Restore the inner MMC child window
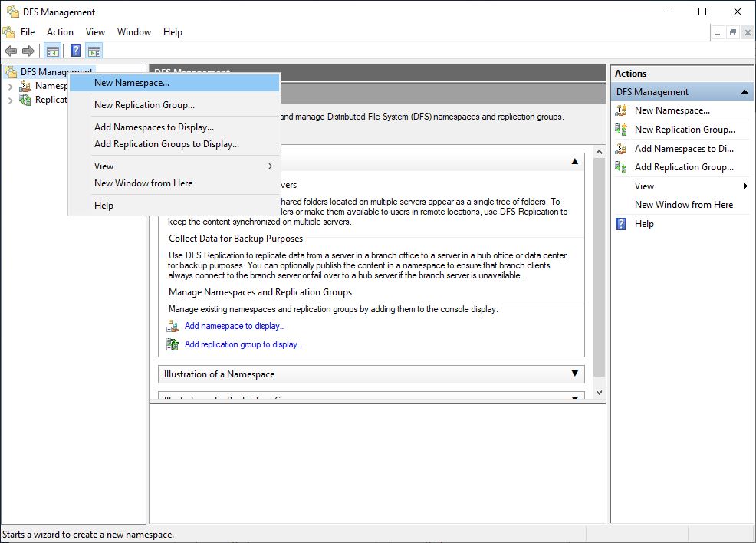Screen dimensions: 756x543 733,33
